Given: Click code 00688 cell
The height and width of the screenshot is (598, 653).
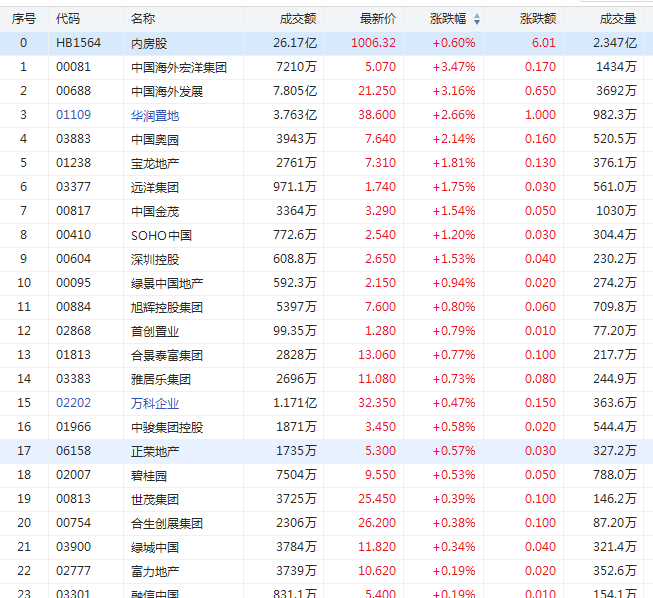Looking at the screenshot, I should tap(73, 91).
